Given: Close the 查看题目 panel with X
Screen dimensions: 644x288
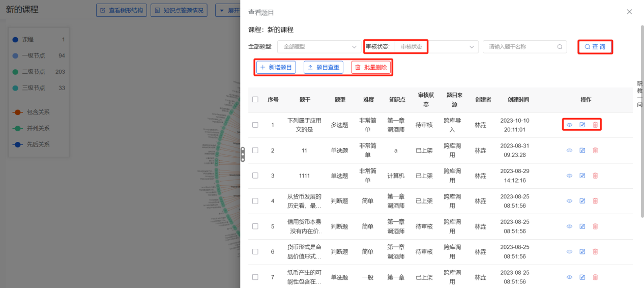Looking at the screenshot, I should click(629, 12).
